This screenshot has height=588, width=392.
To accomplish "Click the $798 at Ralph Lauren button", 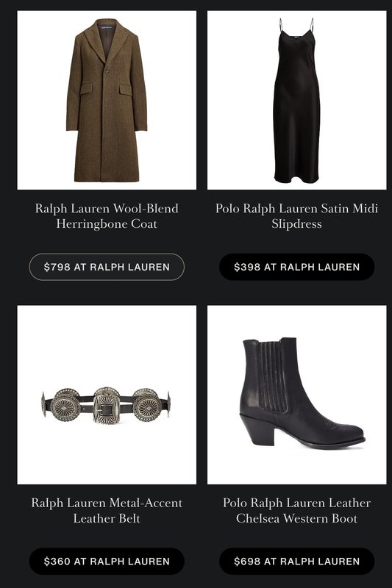I will tap(107, 267).
